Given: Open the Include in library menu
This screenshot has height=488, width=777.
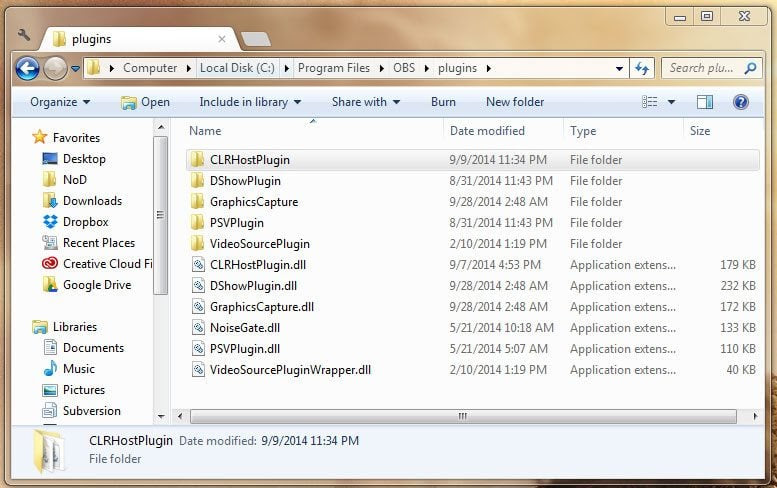Looking at the screenshot, I should tap(250, 102).
